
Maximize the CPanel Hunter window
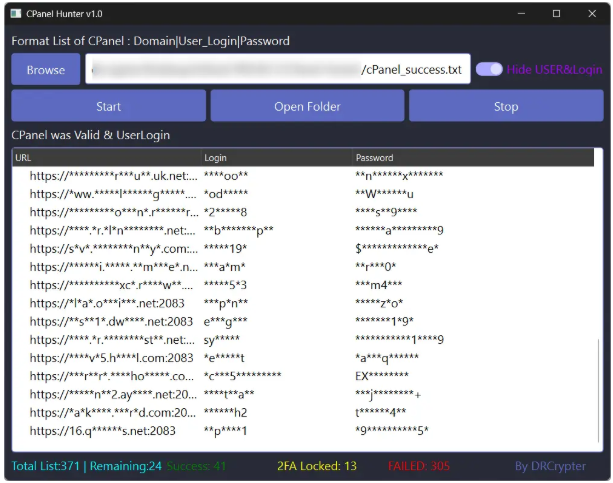tap(556, 14)
